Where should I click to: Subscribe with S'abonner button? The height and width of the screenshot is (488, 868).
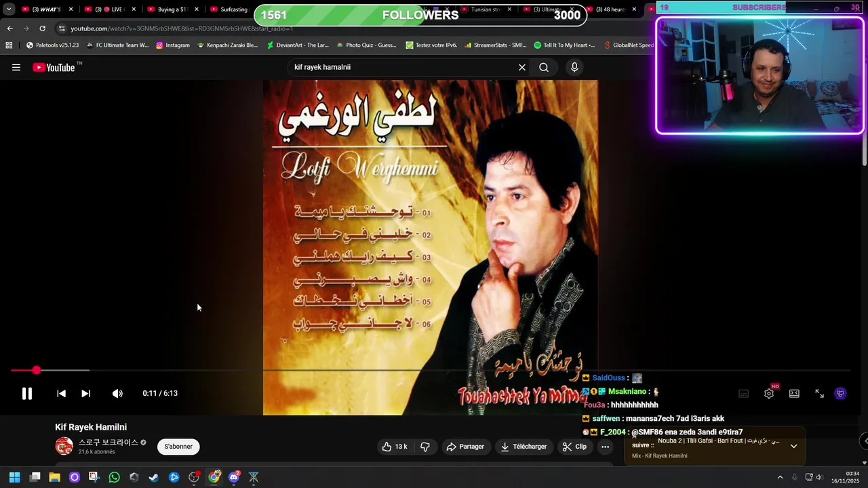178,447
